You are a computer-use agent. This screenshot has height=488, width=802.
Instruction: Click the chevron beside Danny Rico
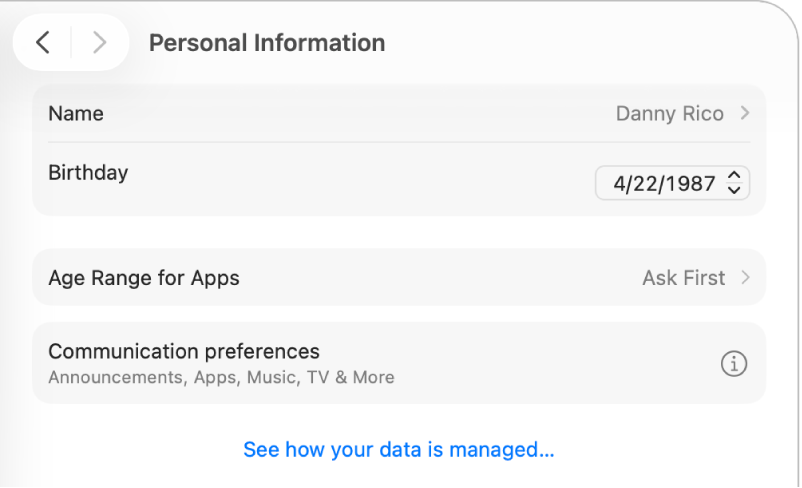pos(745,114)
